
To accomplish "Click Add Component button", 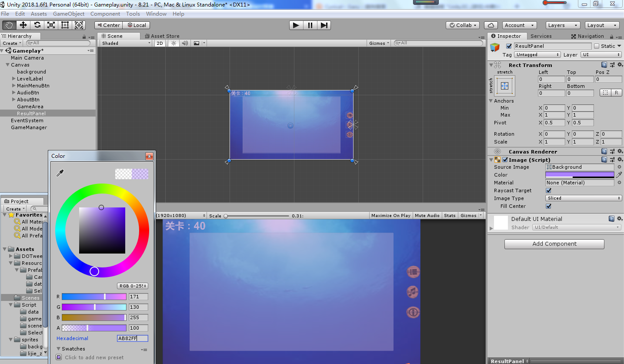I will (554, 244).
